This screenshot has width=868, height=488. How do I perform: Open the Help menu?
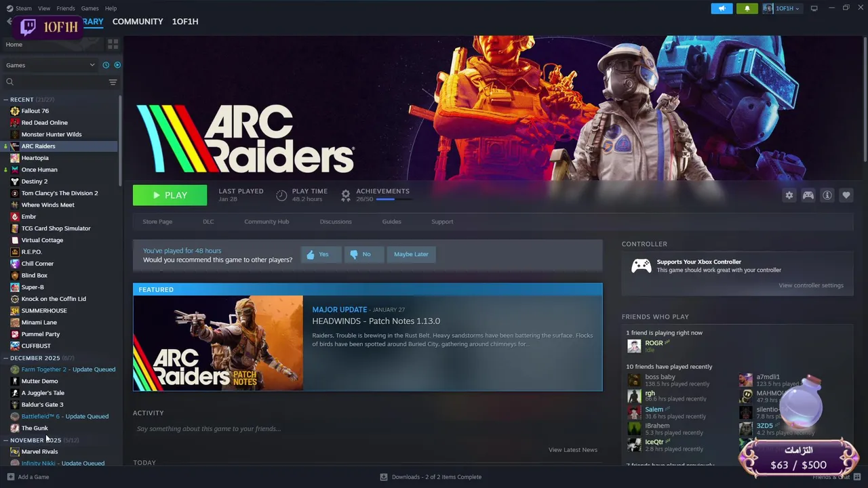coord(111,8)
